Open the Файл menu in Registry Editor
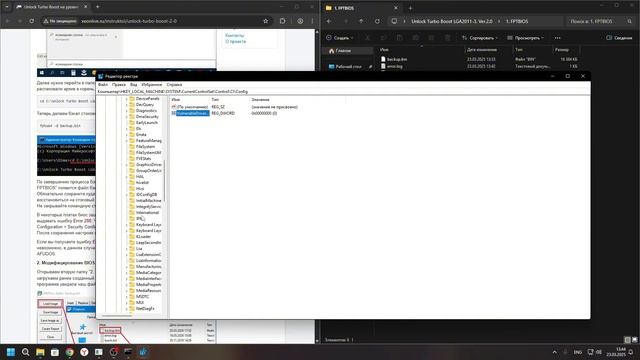Screen dimensions: 640x360 [103, 84]
